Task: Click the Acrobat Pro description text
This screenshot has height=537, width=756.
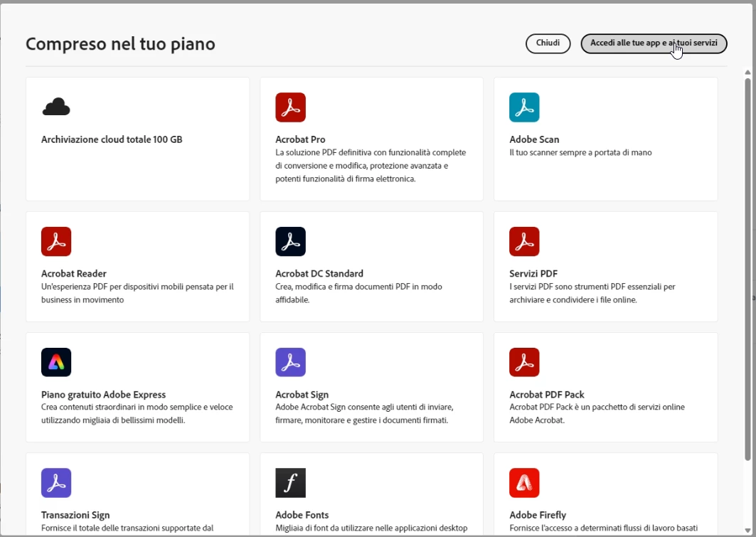Action: (371, 165)
